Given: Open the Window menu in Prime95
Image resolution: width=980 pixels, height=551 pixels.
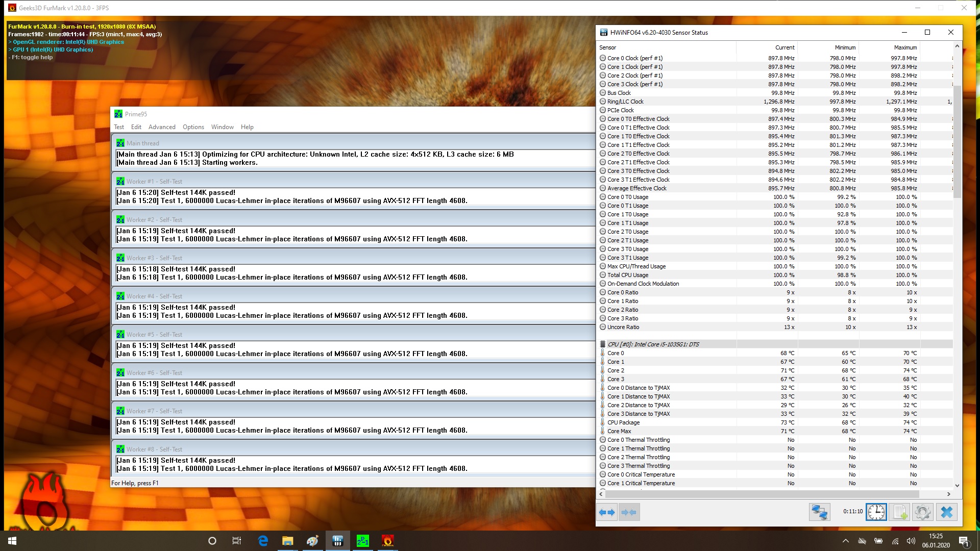Looking at the screenshot, I should pyautogui.click(x=223, y=127).
